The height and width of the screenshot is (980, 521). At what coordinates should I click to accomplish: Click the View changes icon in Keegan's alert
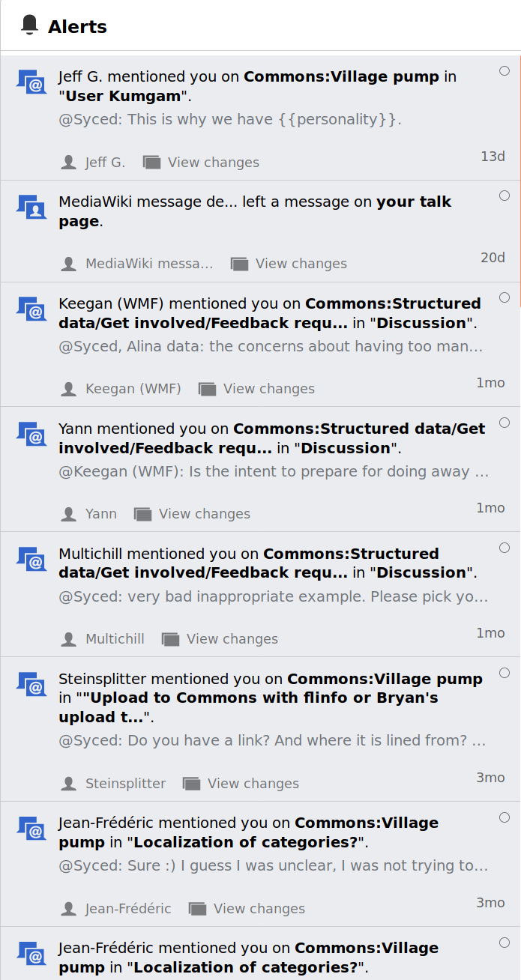[207, 388]
